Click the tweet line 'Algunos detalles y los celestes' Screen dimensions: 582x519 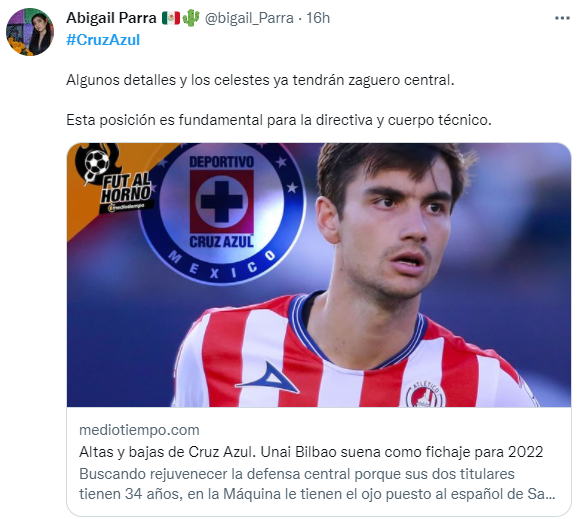260,80
